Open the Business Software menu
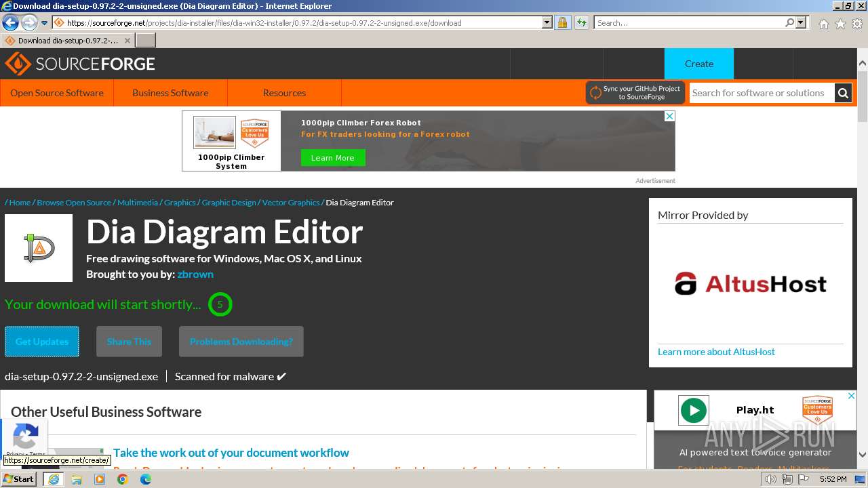This screenshot has height=488, width=868. [x=170, y=93]
